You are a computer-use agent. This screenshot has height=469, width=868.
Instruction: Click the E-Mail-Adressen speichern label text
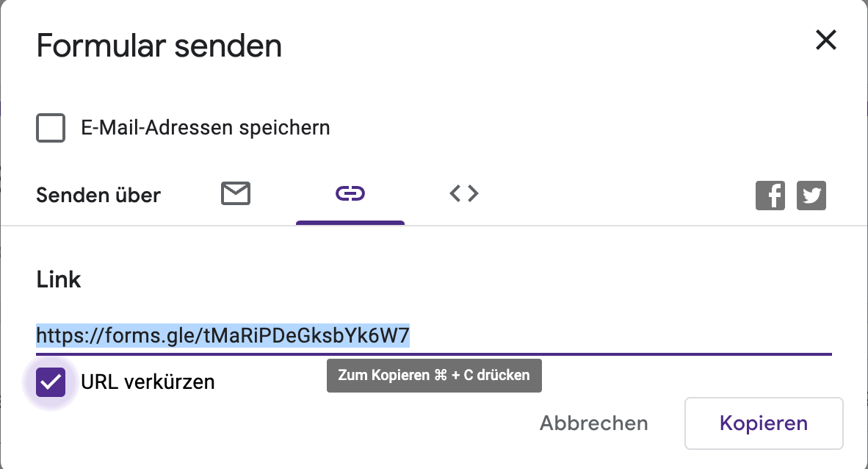pos(205,128)
